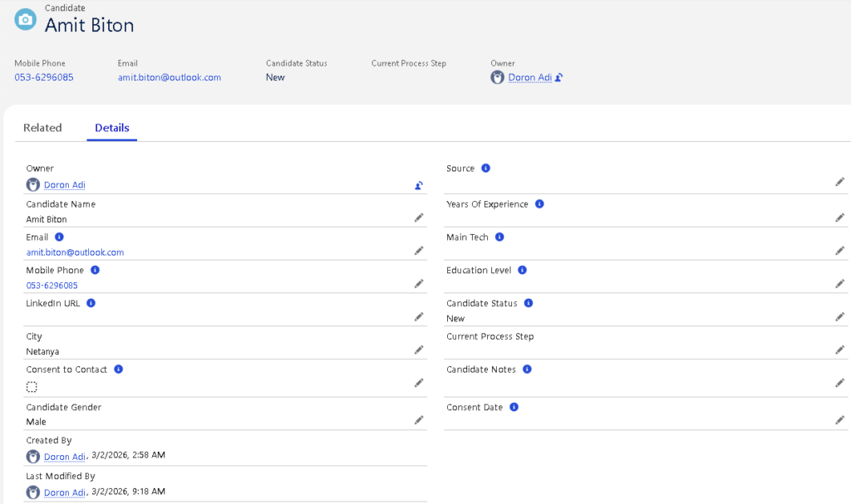
Task: Click info icon next to Years Of Experience
Action: pyautogui.click(x=539, y=204)
